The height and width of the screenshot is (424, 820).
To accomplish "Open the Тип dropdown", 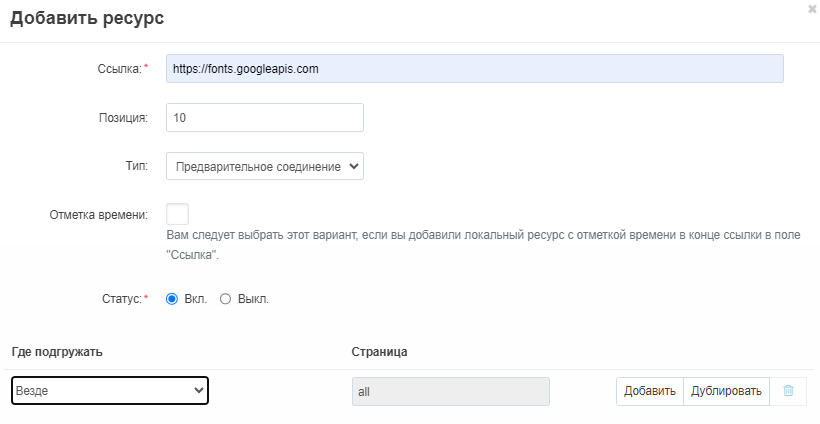I will 265,166.
